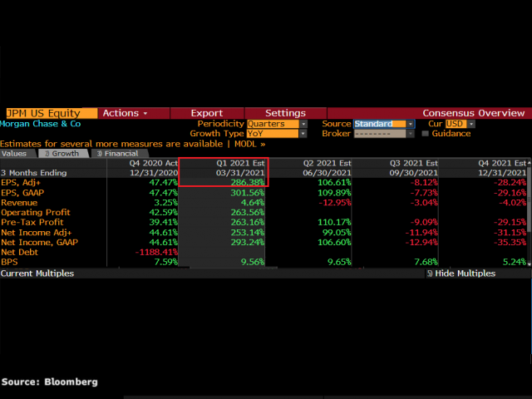Switch to the Values tab
This screenshot has height=399, width=532.
click(14, 154)
